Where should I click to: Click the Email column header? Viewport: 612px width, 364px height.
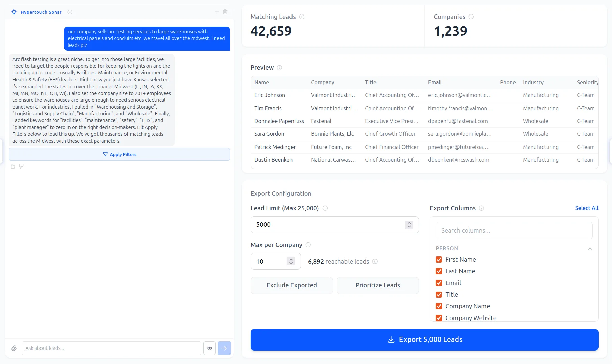coord(435,82)
